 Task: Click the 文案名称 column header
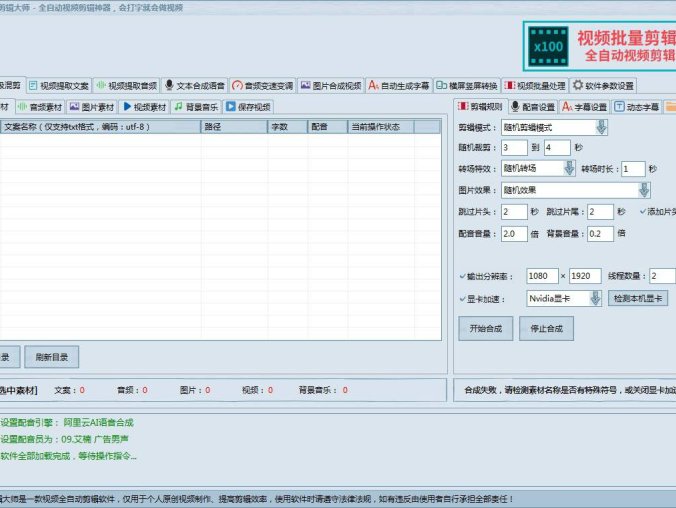[x=100, y=127]
